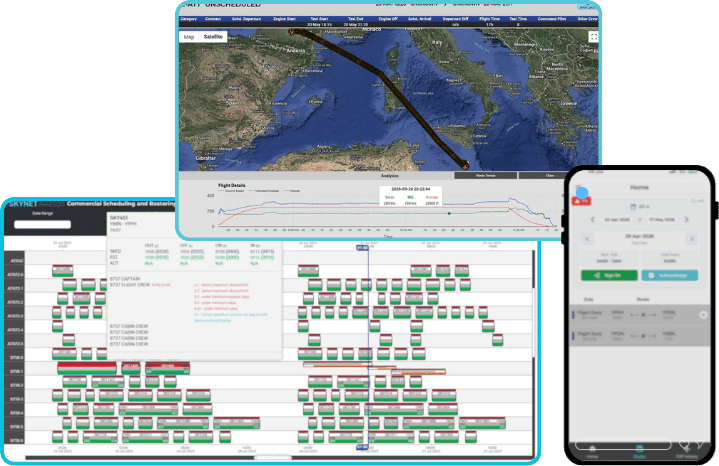The image size is (719, 466).
Task: Toggle the UTC time setting on phone
Action: click(697, 201)
